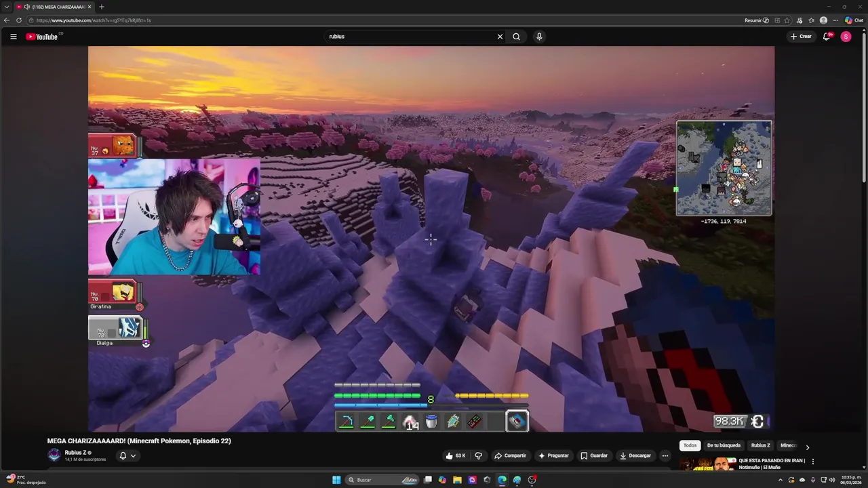Screen dimensions: 868x488
Task: Select the Minecraft filter chip
Action: pos(787,445)
